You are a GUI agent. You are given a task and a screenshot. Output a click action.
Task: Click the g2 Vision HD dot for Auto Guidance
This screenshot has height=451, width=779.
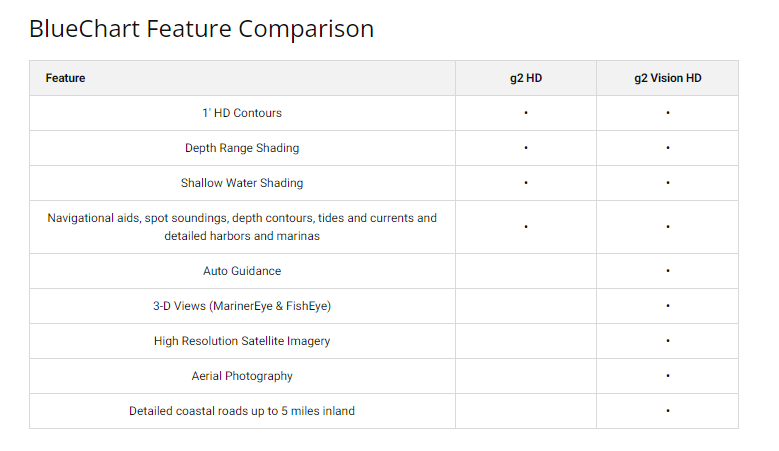click(x=667, y=271)
